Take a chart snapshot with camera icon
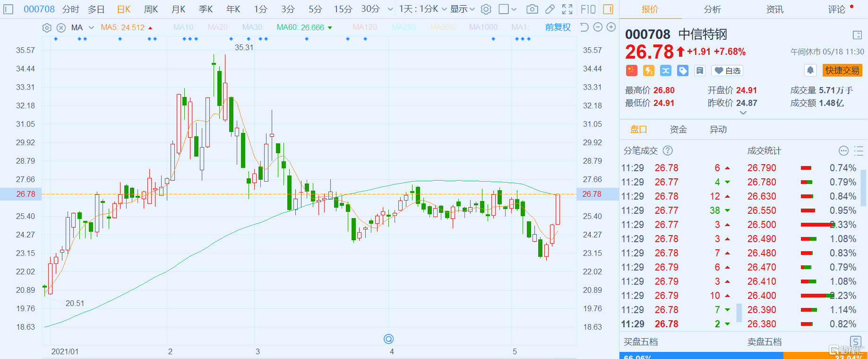This screenshot has height=359, width=868. pyautogui.click(x=532, y=9)
